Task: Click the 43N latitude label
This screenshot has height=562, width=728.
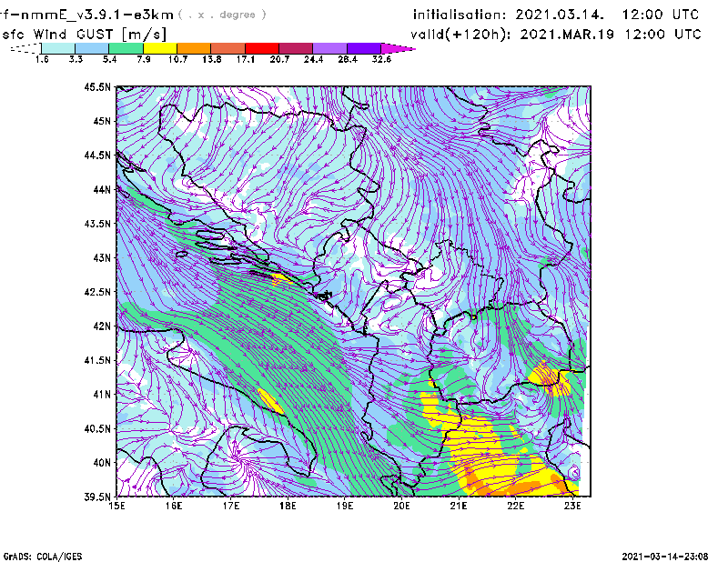Action: click(x=102, y=257)
